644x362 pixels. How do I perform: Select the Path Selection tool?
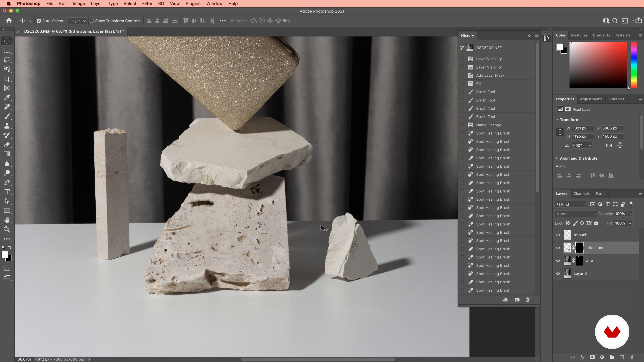point(7,201)
